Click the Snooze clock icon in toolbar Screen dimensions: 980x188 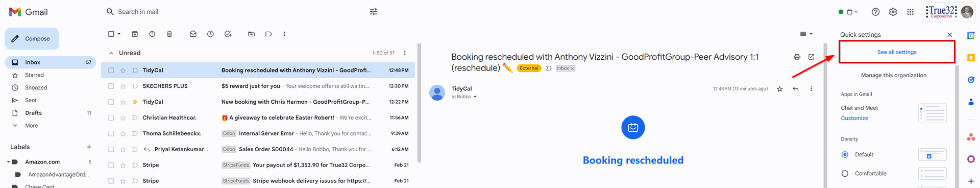210,34
